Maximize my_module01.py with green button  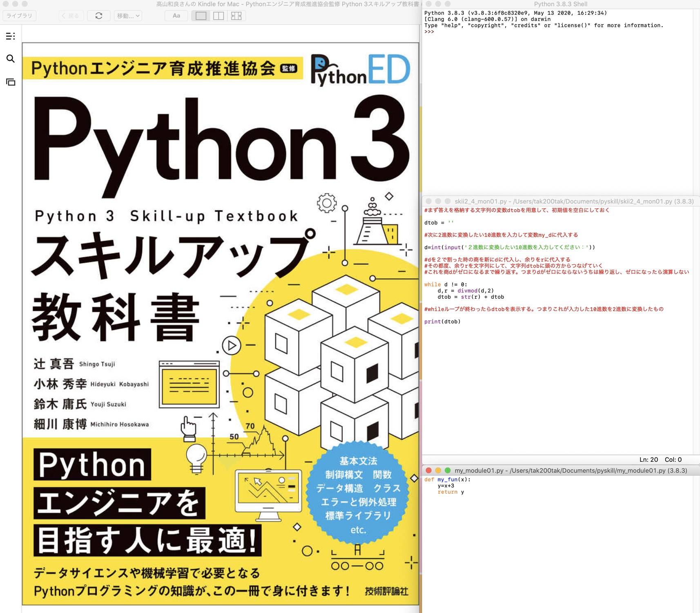coord(447,470)
